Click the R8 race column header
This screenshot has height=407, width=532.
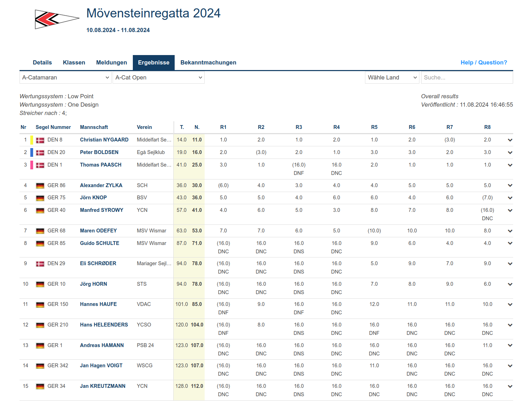pyautogui.click(x=487, y=127)
